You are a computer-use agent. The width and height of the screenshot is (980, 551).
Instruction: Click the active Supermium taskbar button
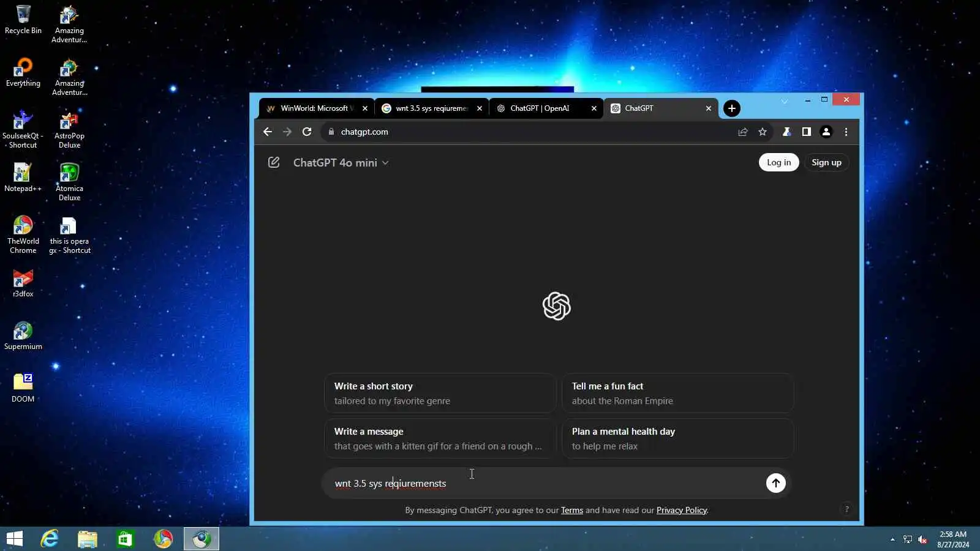(x=202, y=539)
